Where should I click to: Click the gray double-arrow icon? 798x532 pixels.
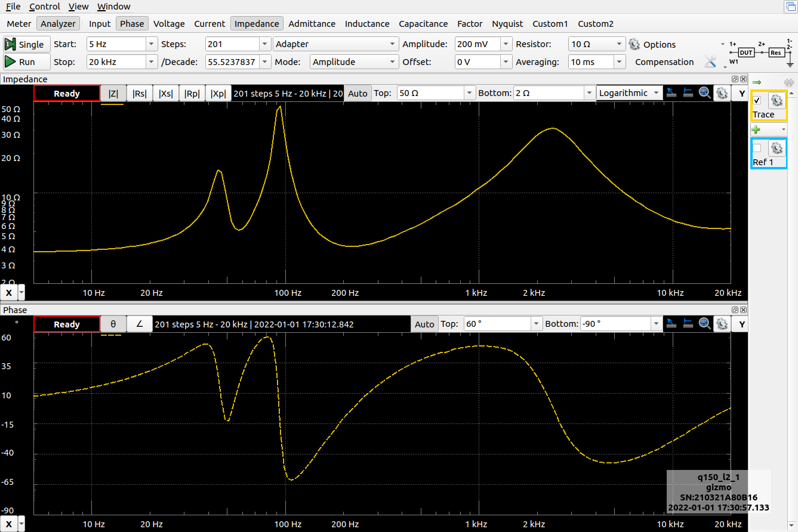[x=789, y=82]
